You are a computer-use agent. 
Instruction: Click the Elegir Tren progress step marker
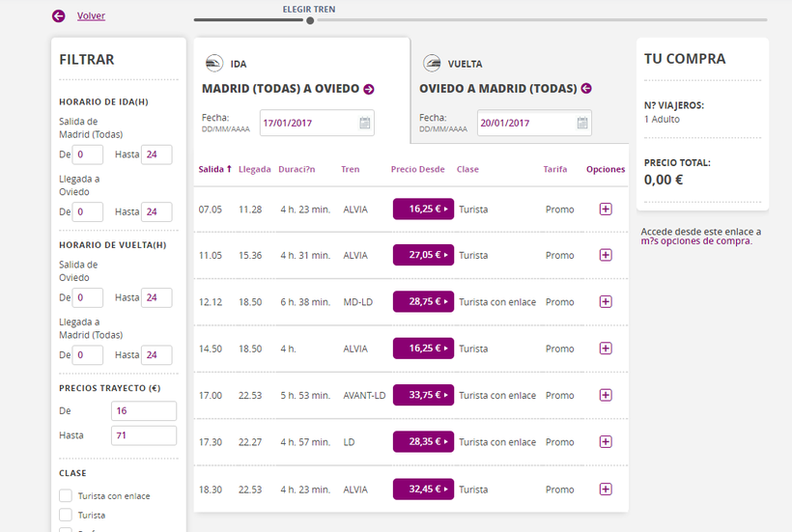pos(310,19)
